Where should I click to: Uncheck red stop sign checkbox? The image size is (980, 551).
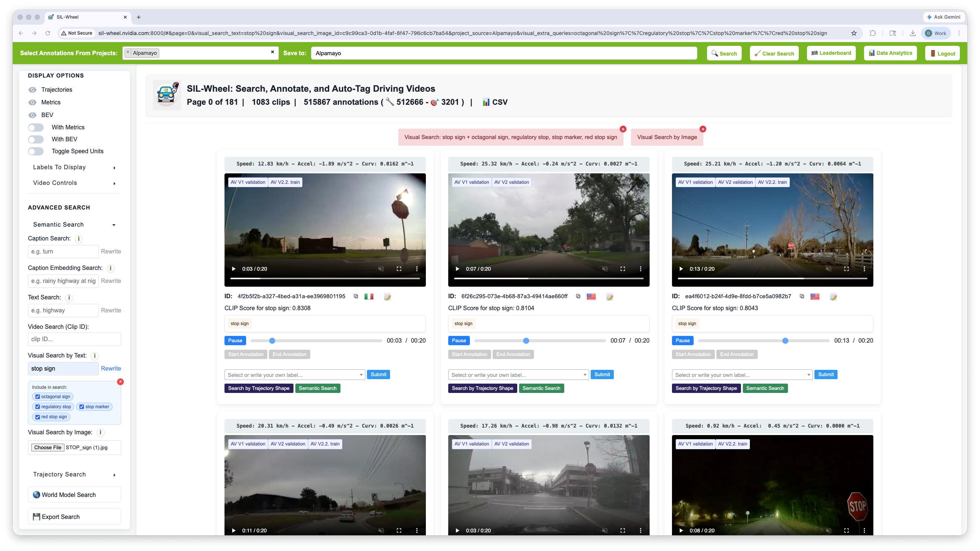point(38,417)
